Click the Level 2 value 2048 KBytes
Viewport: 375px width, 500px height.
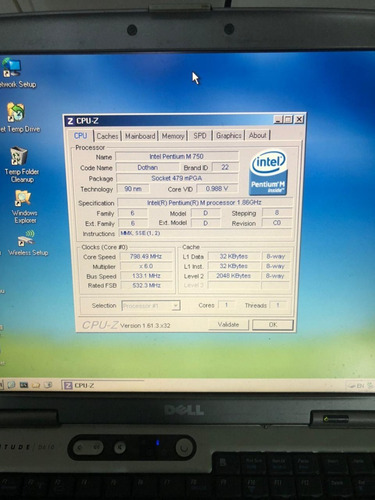click(x=234, y=276)
